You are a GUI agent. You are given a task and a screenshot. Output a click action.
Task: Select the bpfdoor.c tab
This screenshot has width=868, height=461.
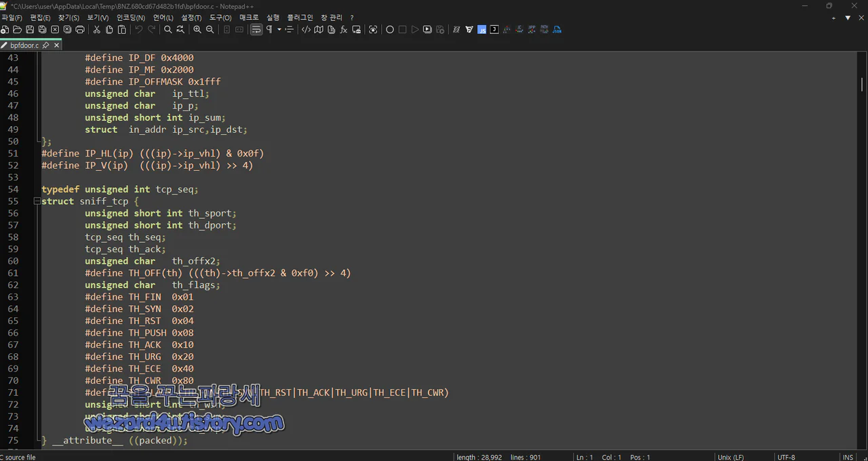pos(24,45)
